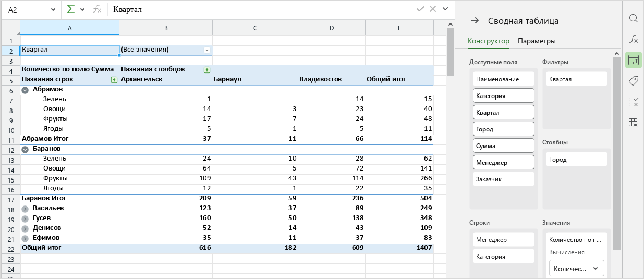The width and height of the screenshot is (644, 279).
Task: Click the spreadsheet vertical scrollbar thumb
Action: pos(451,52)
